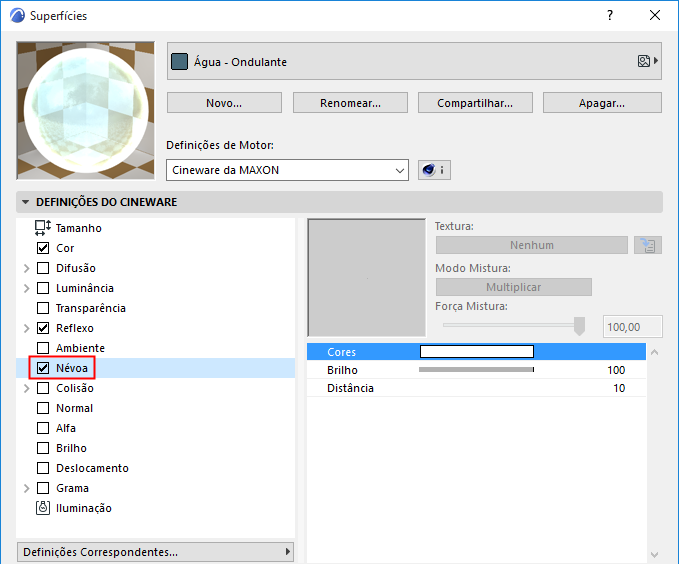
Task: Enable the Deslocamento checkbox
Action: coord(43,468)
